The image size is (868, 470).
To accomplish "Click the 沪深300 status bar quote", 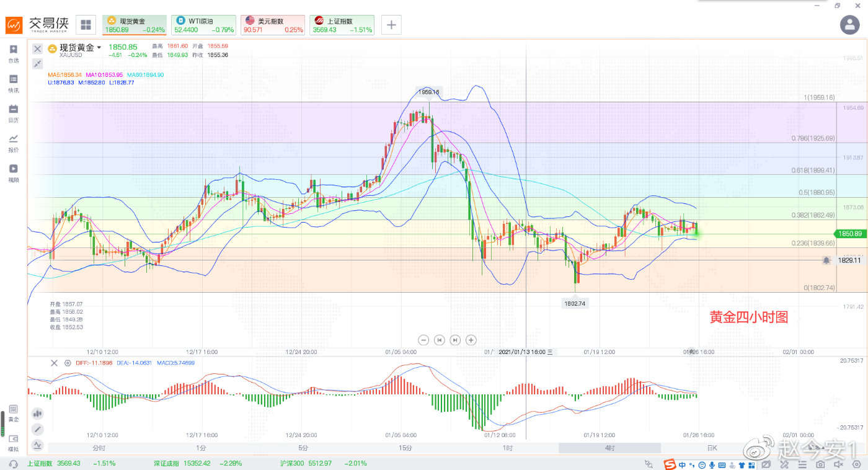I will click(324, 463).
